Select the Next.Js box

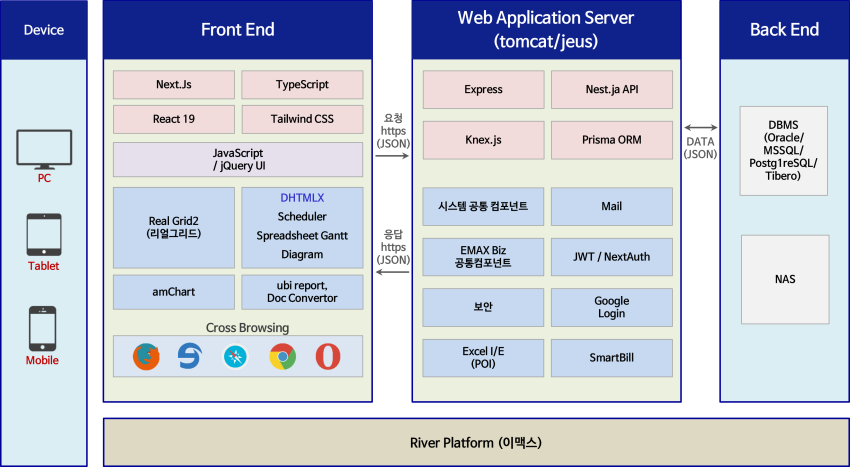coord(174,85)
